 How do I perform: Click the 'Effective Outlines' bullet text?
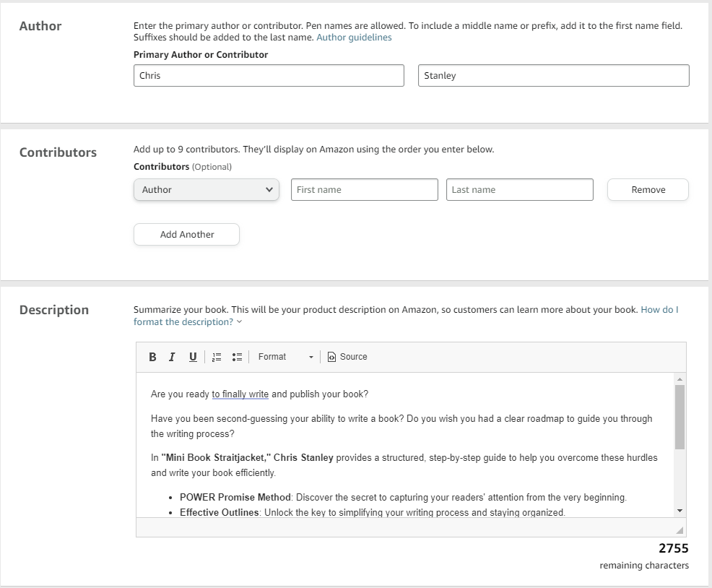[x=220, y=513]
